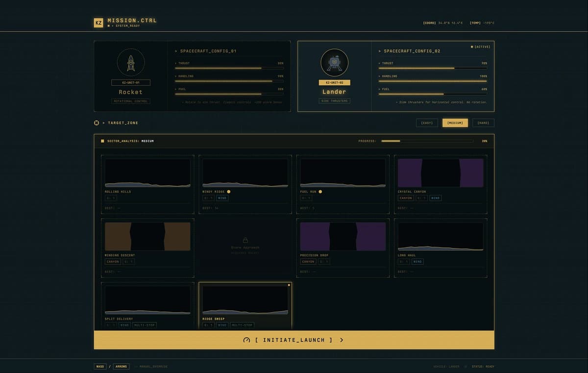588x373 pixels.
Task: Click the lock icon on Storm Approach
Action: coord(245,240)
